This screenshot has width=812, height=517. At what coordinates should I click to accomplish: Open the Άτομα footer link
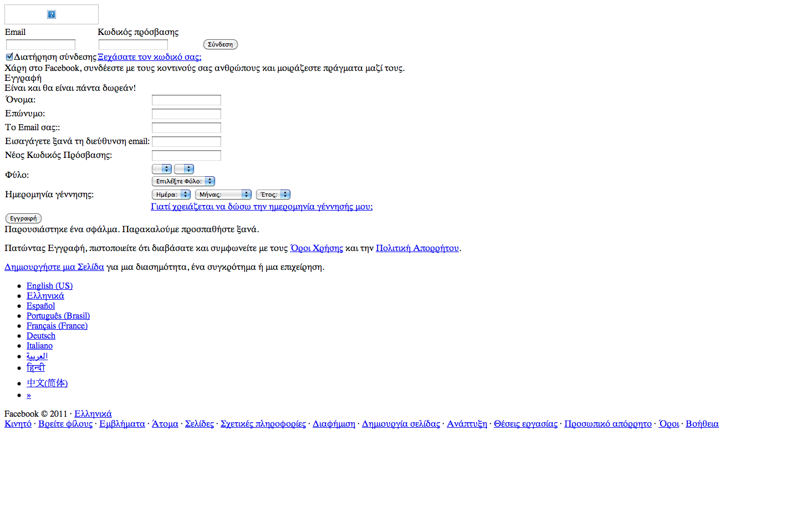point(165,424)
